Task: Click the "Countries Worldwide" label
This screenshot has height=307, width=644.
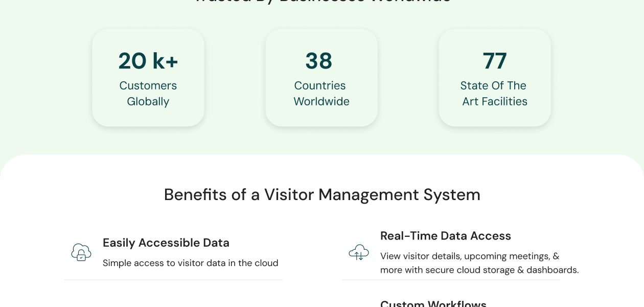Action: pyautogui.click(x=321, y=93)
